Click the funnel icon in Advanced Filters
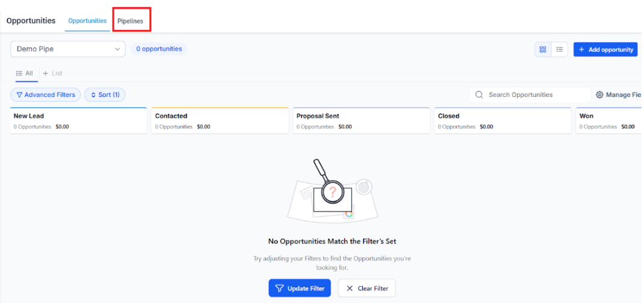This screenshot has width=644, height=303. tap(19, 95)
